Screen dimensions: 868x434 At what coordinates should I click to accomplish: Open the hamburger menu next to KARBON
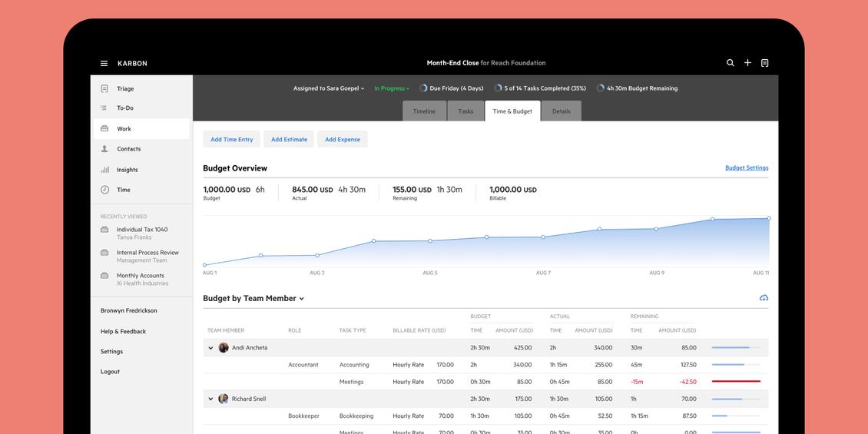[x=104, y=63]
